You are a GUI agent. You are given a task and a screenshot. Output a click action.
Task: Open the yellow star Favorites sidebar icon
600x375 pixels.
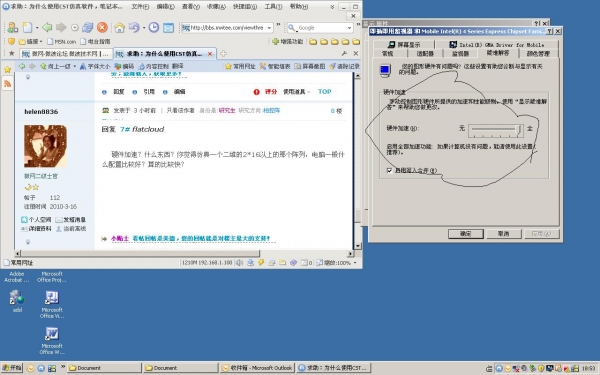[x=7, y=69]
